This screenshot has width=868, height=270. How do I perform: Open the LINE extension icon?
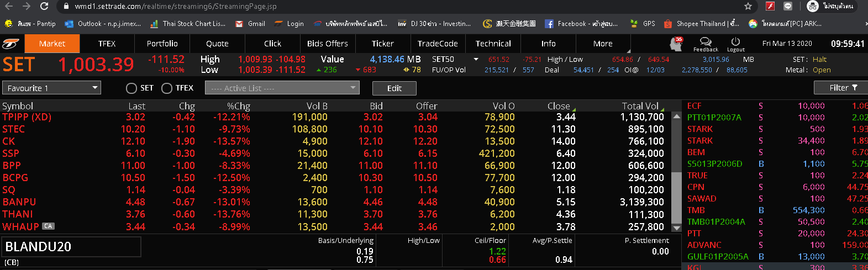point(788,6)
